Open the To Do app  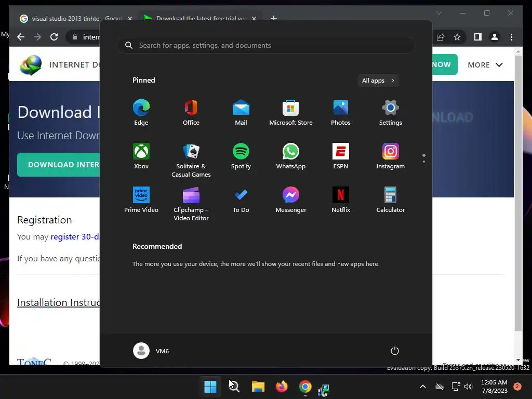pos(241,200)
